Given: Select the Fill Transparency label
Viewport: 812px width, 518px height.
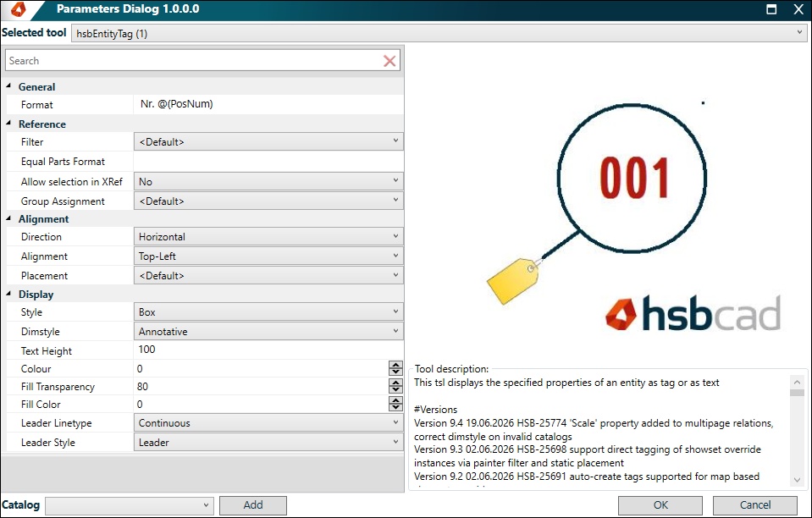Looking at the screenshot, I should [x=58, y=387].
